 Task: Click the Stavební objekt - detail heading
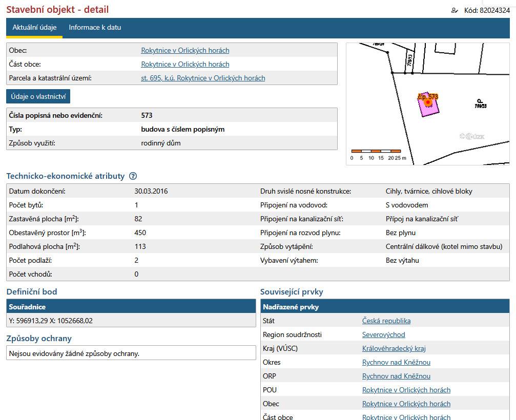(57, 10)
